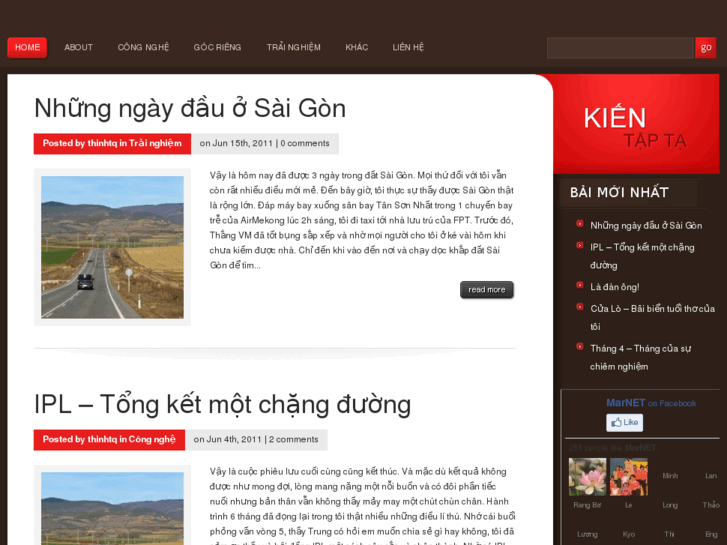Image resolution: width=727 pixels, height=545 pixels.
Task: Click the red 'go' search button
Action: tap(706, 48)
